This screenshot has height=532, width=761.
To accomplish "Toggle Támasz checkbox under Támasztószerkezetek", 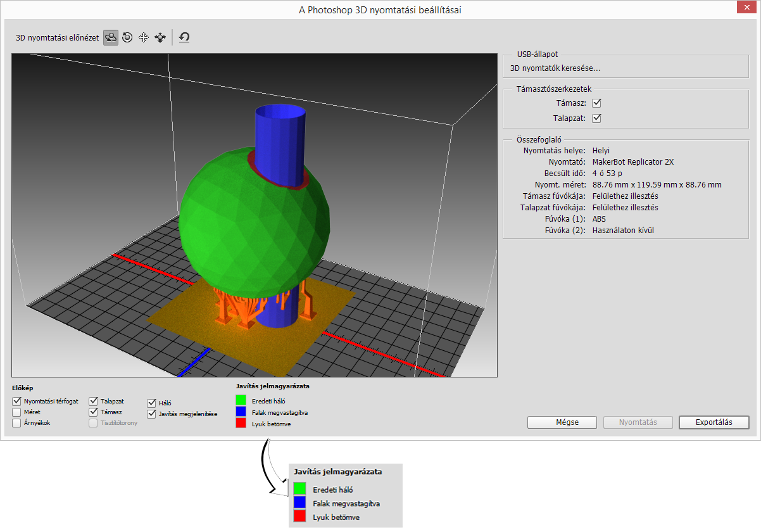I will tap(596, 103).
